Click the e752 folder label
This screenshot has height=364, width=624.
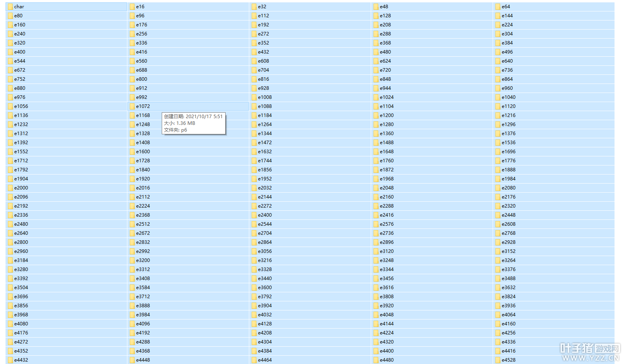click(x=20, y=79)
